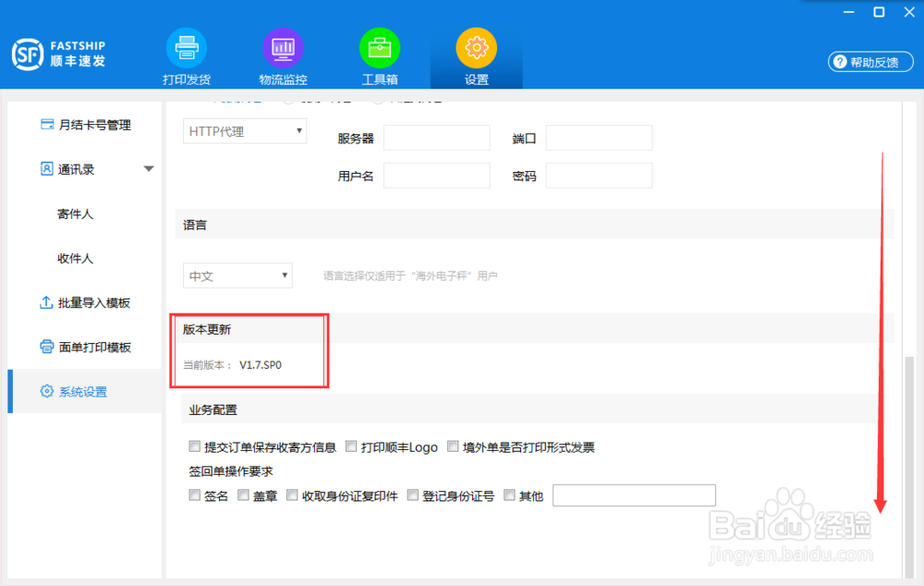Click the 月结卡号管理 card icon in sidebar
The image size is (924, 586).
point(47,125)
